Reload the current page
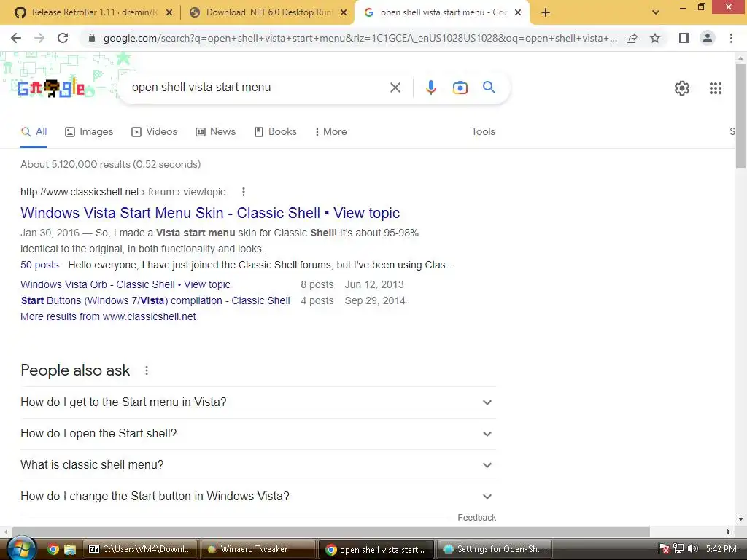Image resolution: width=747 pixels, height=560 pixels. 63,38
